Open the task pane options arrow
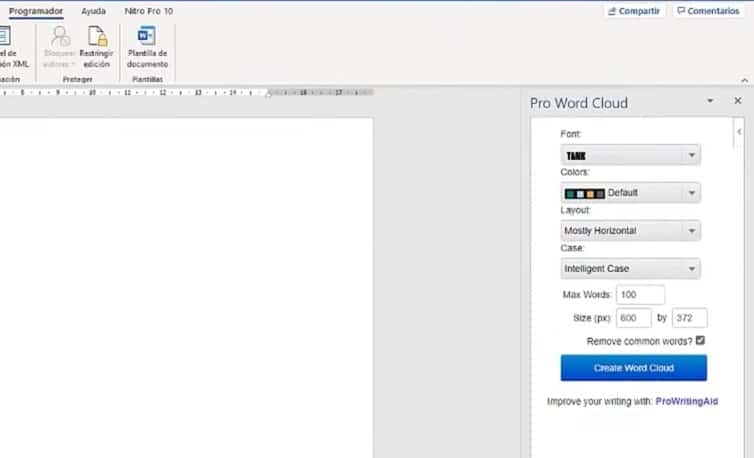 (x=710, y=101)
